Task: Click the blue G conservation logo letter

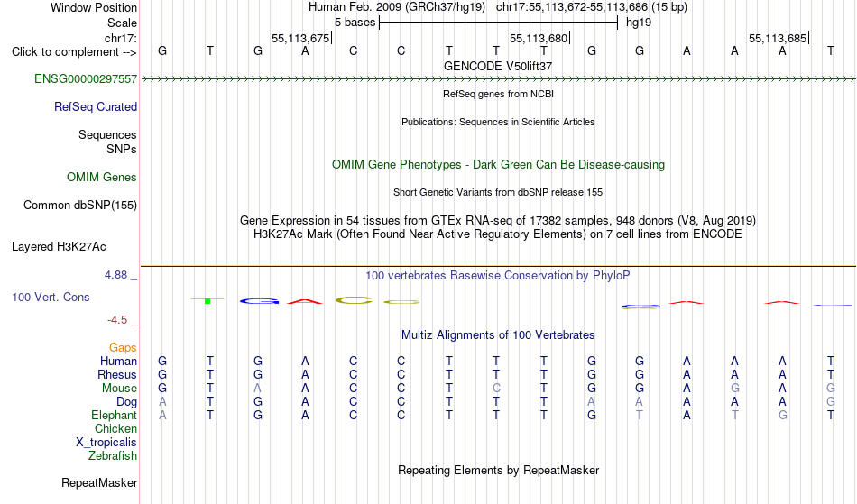Action: [x=260, y=301]
